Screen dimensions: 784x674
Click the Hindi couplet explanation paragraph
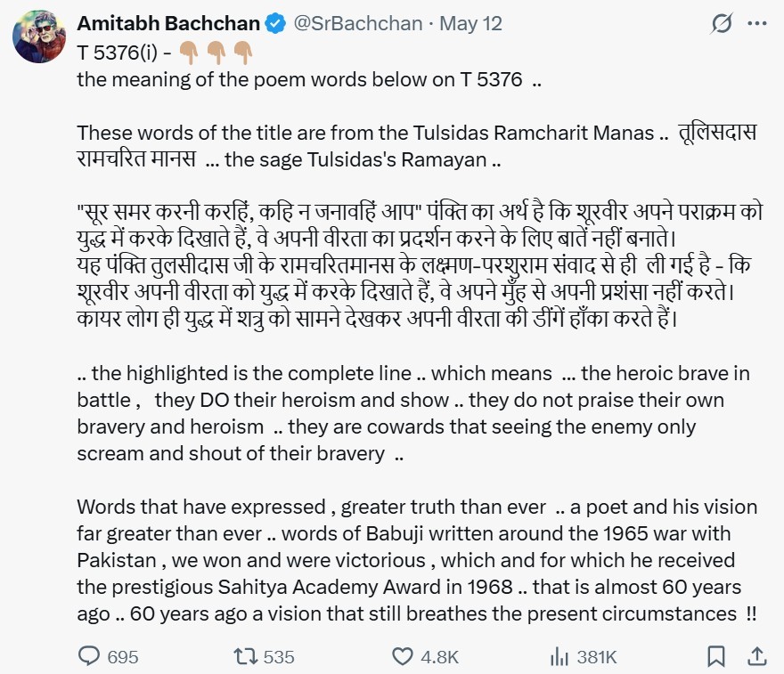coord(419,265)
